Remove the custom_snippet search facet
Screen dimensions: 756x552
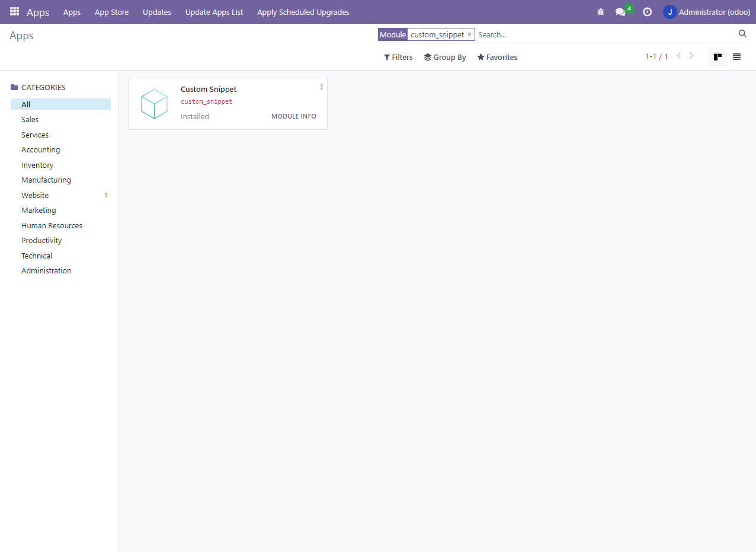(x=469, y=34)
